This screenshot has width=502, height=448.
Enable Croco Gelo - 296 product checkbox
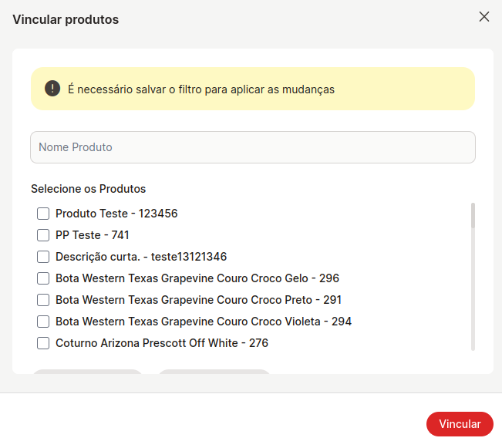coord(43,278)
